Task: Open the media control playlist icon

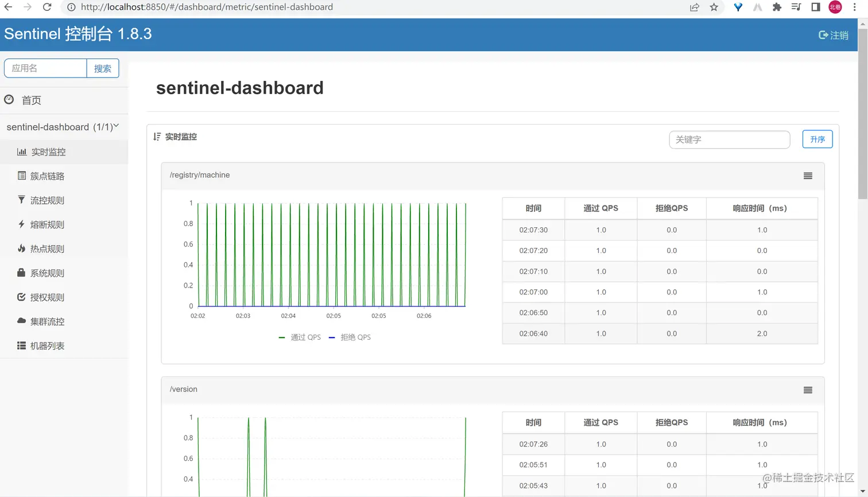Action: [796, 7]
